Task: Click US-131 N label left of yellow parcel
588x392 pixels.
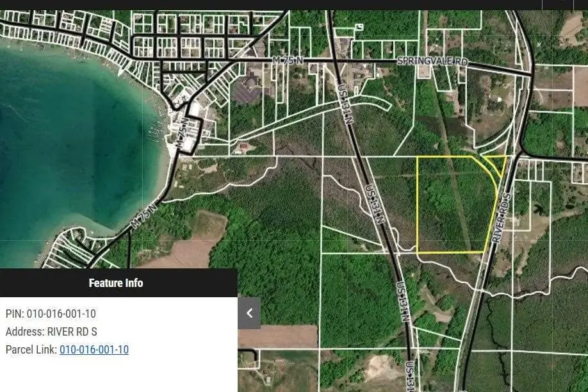Action: point(374,205)
